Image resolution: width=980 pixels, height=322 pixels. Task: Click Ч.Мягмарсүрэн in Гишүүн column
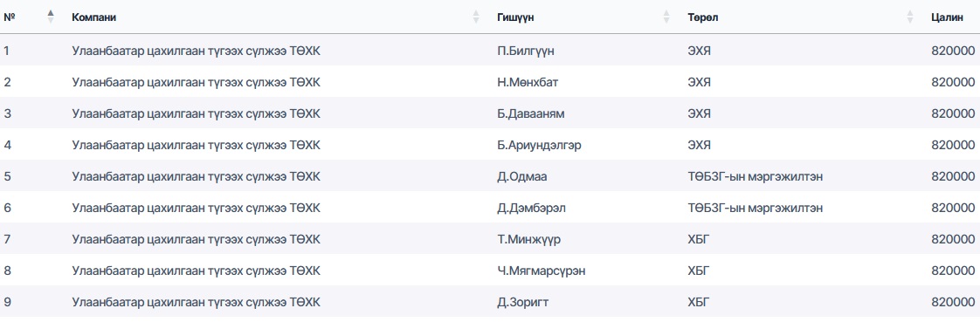tap(542, 271)
